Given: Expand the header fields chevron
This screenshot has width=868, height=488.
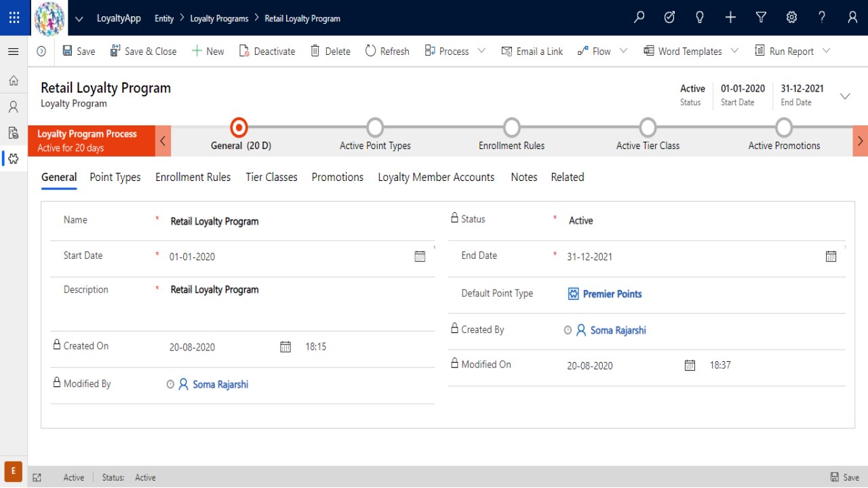Looking at the screenshot, I should point(845,96).
